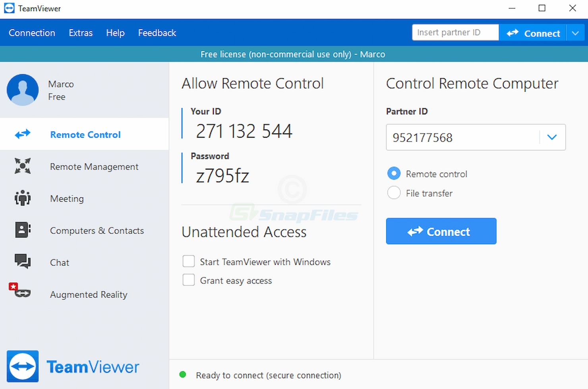
Task: Open Remote Management from the sidebar
Action: (22, 166)
